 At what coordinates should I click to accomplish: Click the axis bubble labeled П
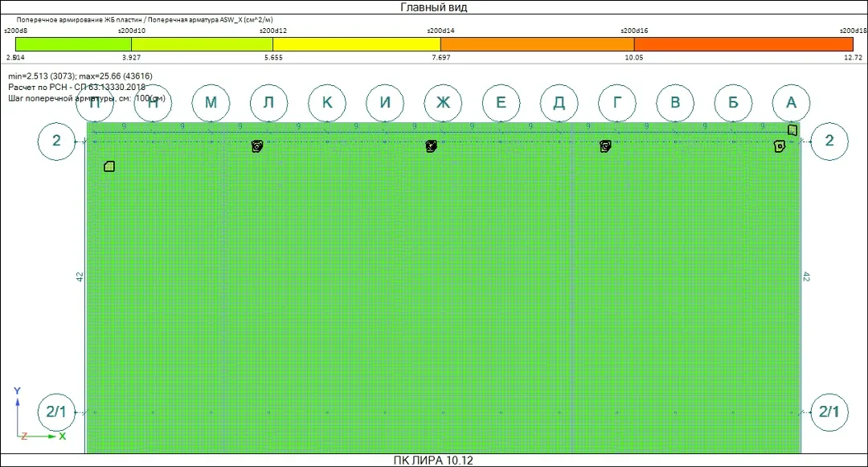pos(95,103)
